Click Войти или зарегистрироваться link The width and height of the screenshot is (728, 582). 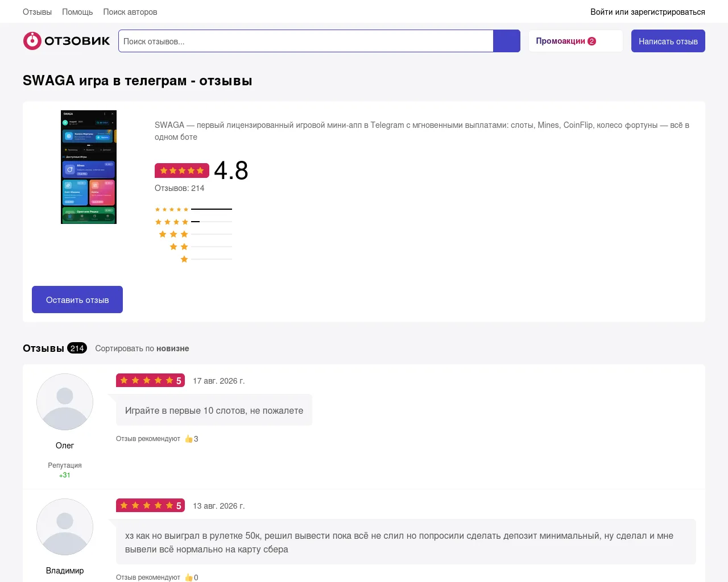pos(648,12)
